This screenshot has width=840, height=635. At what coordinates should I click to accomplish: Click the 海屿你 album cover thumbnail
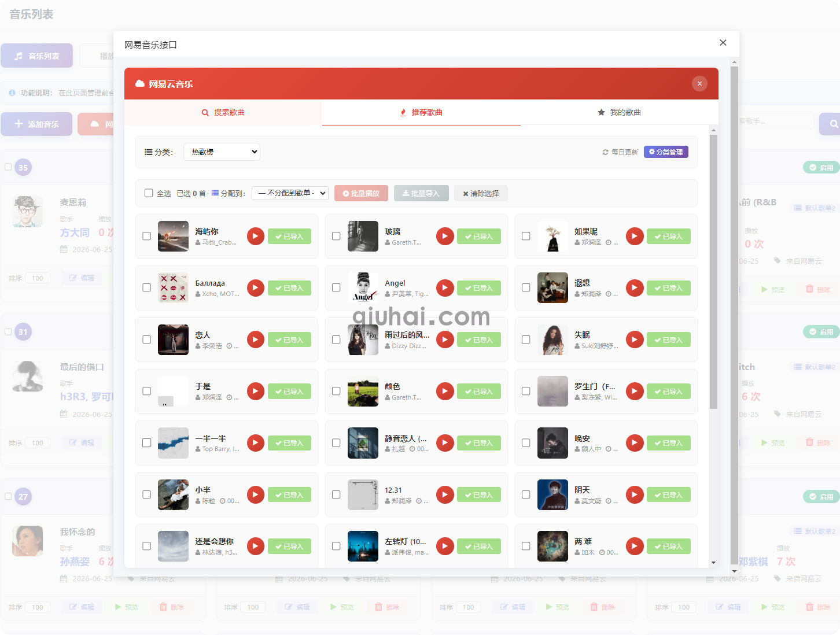pos(173,236)
